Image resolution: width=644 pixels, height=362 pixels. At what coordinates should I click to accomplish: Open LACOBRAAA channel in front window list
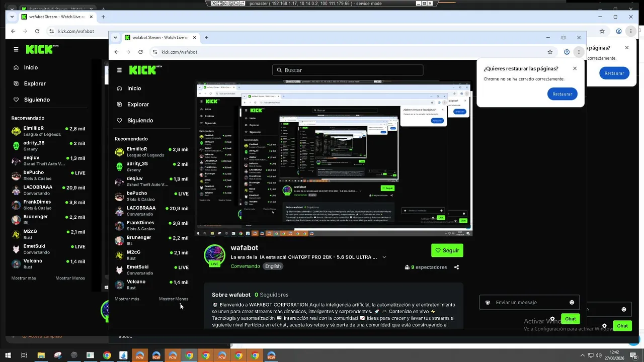151,211
